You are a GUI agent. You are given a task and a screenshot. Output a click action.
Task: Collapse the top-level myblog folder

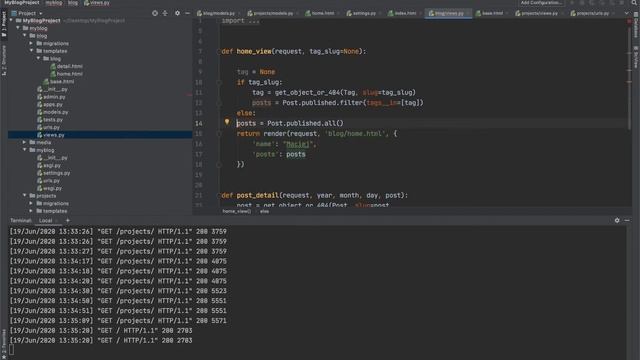(18, 28)
